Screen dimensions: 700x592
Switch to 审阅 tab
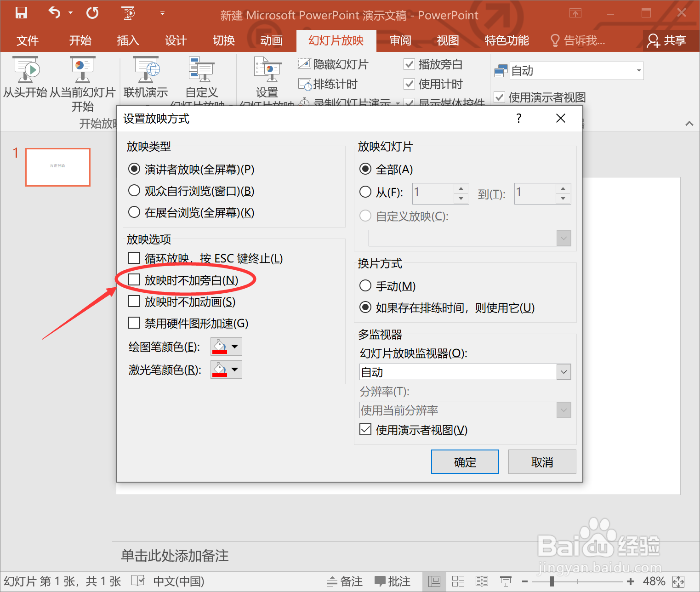pyautogui.click(x=400, y=40)
